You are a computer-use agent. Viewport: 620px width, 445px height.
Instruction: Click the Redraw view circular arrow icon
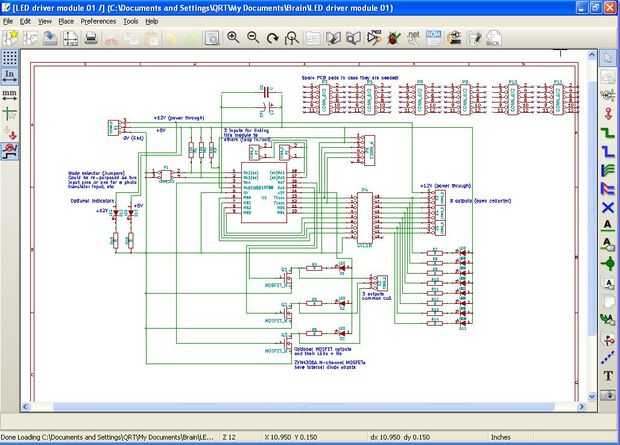[272, 38]
